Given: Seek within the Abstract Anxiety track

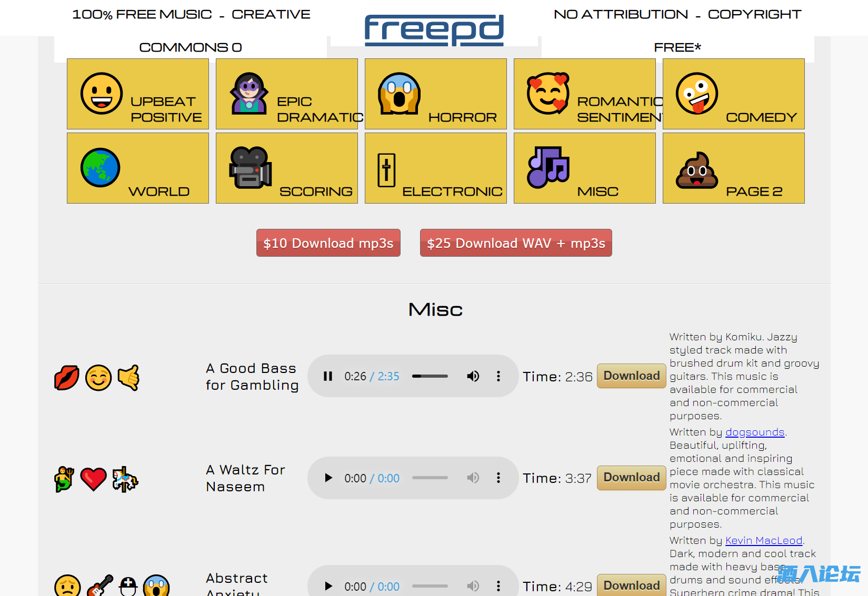Looking at the screenshot, I should click(430, 586).
